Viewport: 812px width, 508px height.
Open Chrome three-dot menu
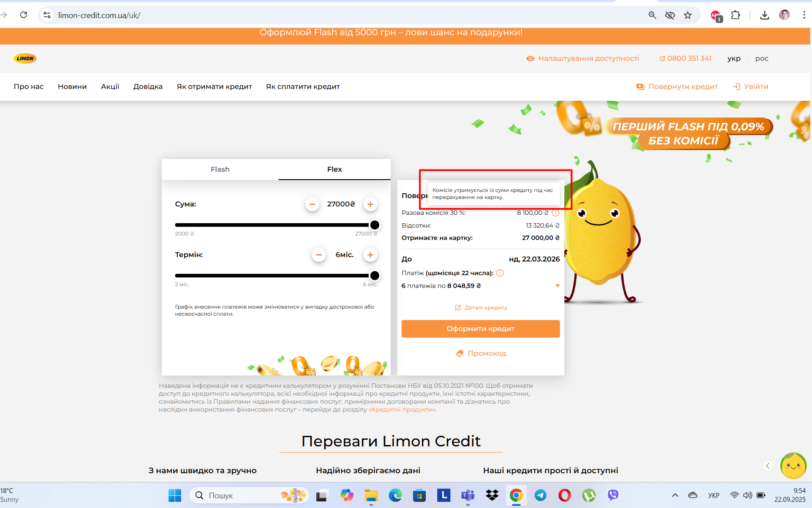coord(804,15)
